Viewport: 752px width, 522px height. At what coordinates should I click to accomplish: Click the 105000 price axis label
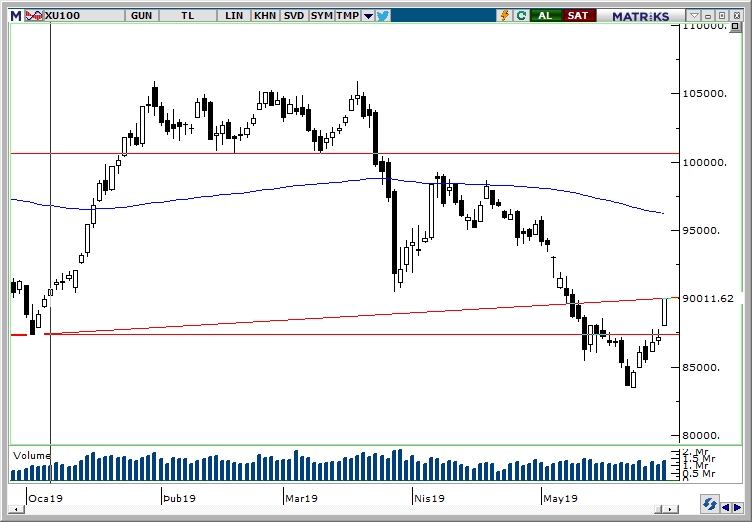705,94
